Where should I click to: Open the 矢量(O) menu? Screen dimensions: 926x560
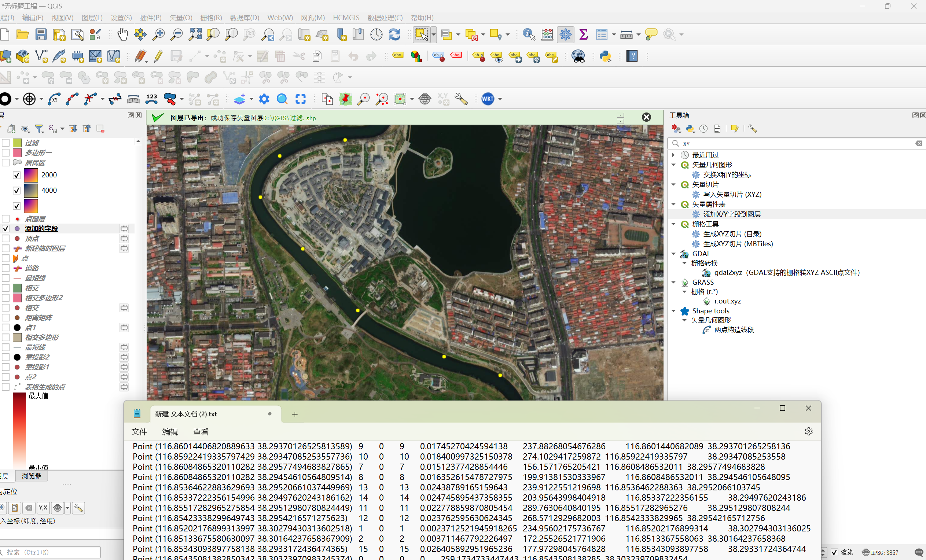point(180,18)
